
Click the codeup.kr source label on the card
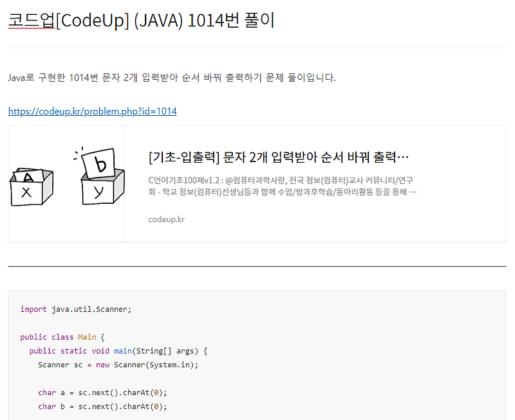(164, 219)
